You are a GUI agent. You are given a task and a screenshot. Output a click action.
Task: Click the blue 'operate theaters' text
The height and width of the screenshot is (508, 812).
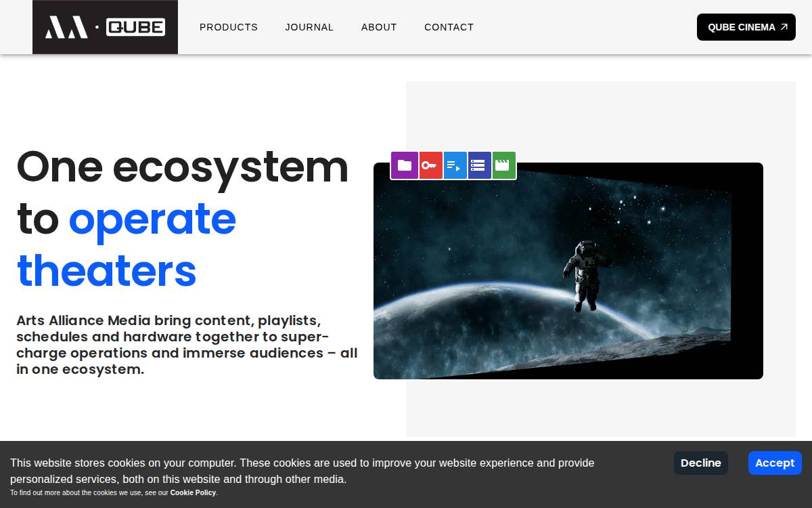(127, 245)
